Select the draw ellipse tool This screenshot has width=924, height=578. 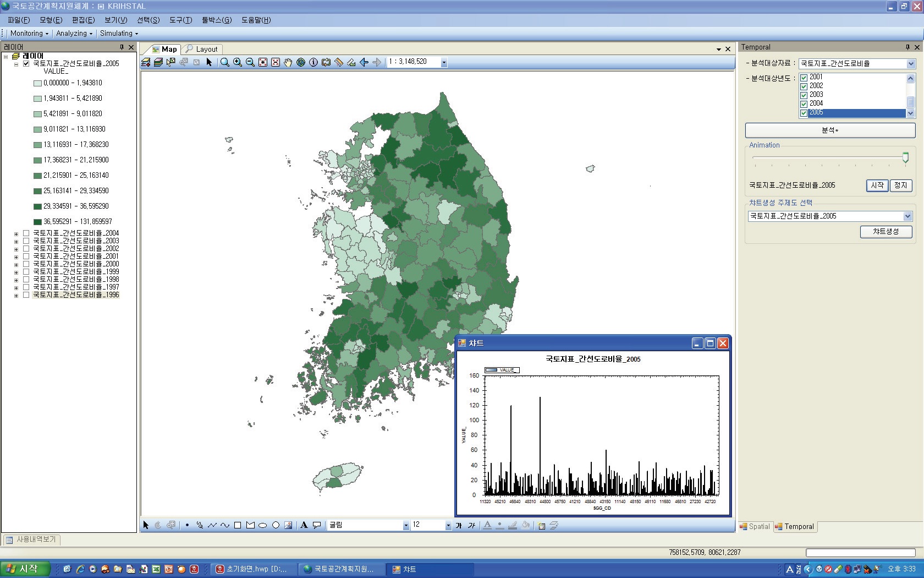[263, 525]
